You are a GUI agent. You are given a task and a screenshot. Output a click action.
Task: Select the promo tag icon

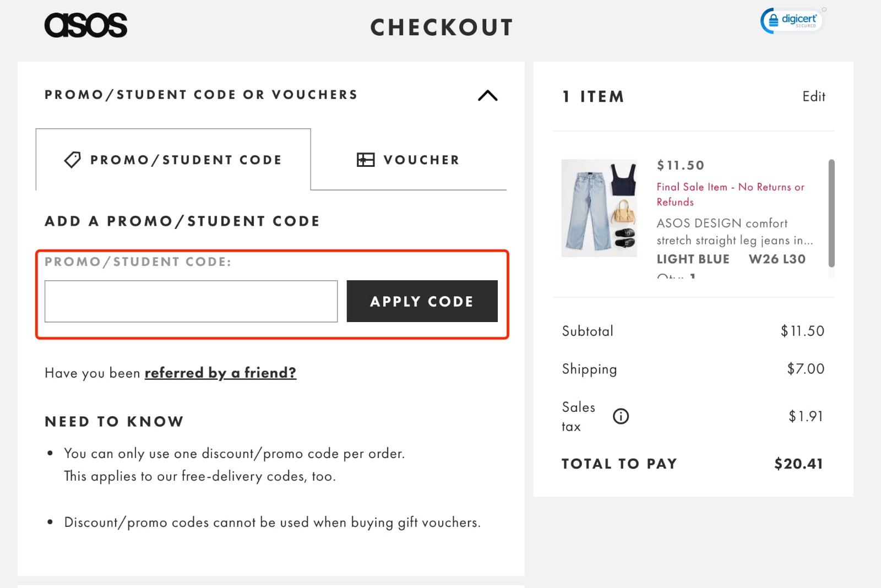tap(72, 160)
